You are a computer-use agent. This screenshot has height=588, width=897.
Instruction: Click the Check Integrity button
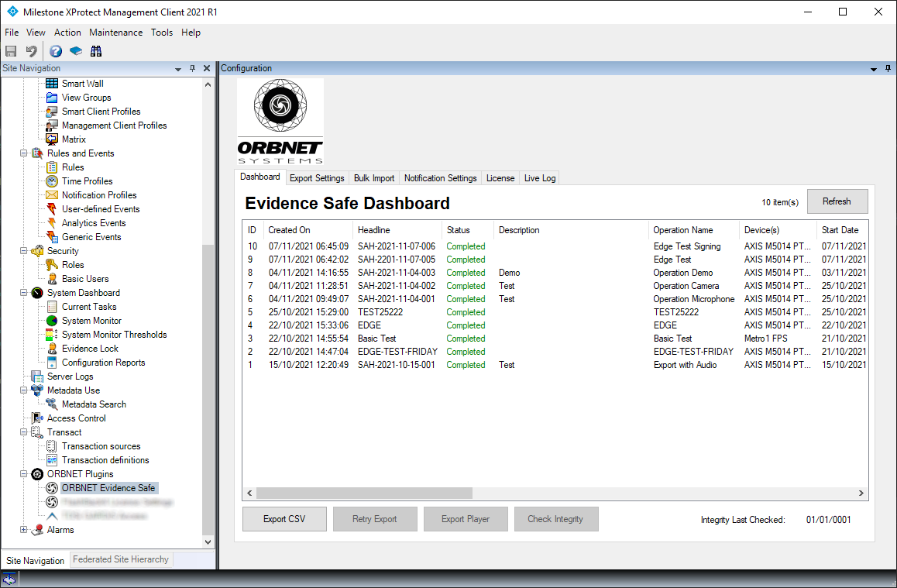pos(555,519)
